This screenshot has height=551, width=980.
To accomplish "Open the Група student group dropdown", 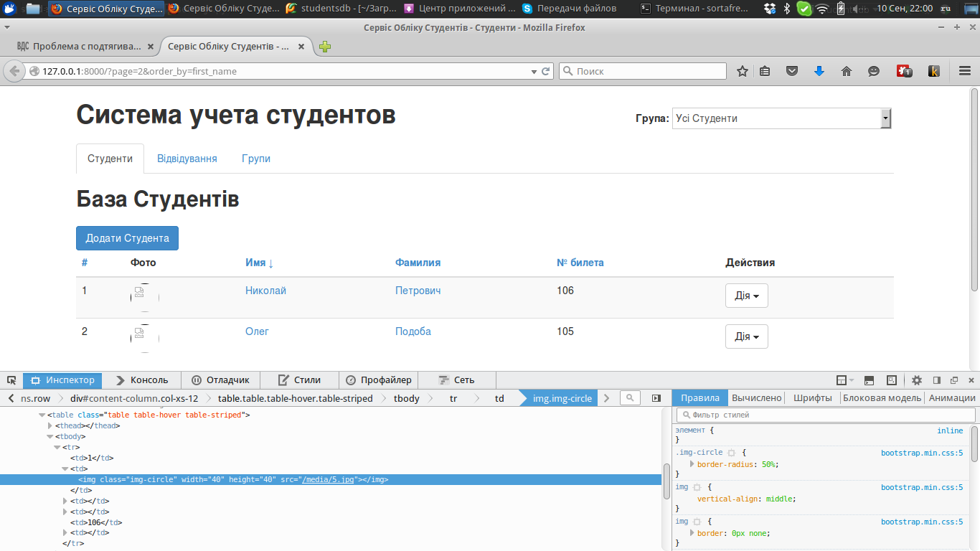I will coord(781,118).
